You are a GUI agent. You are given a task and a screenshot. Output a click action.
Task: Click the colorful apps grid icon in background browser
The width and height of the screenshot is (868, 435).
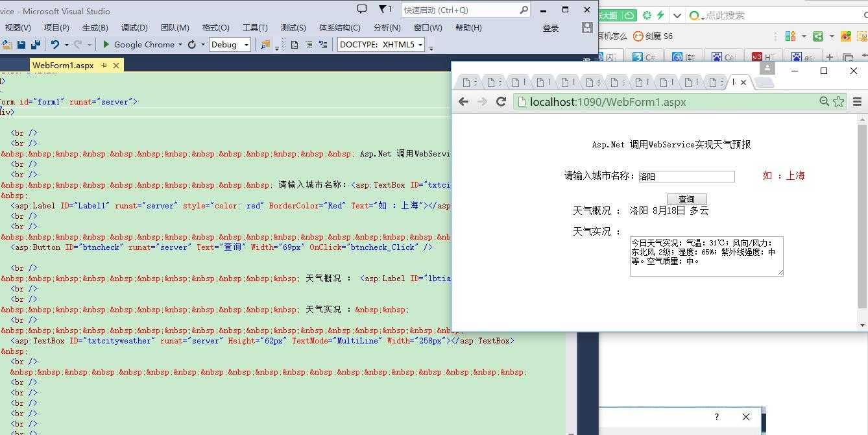(790, 36)
